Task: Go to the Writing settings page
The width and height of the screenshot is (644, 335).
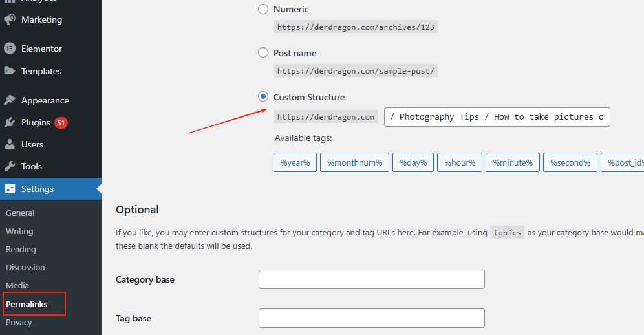Action: point(19,231)
